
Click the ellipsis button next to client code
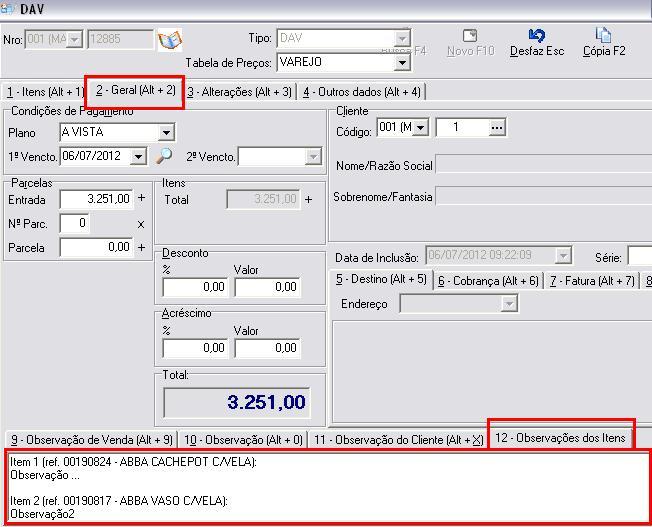[497, 127]
